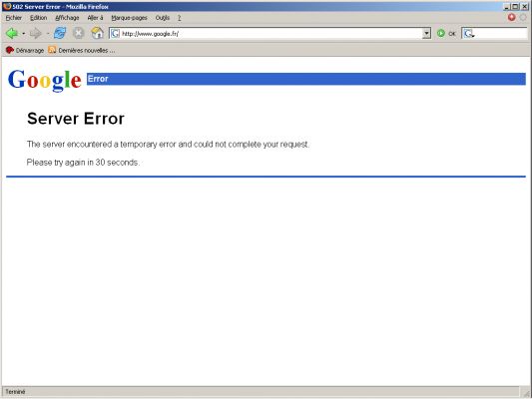532x399 pixels.
Task: Open the Fichier menu
Action: [x=14, y=18]
